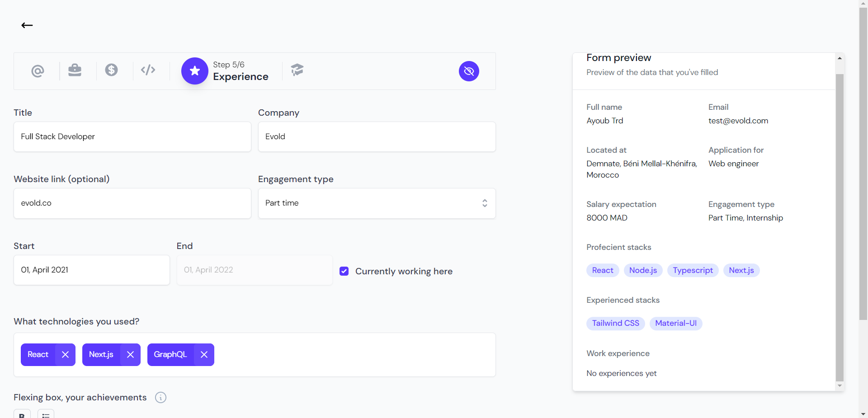Open the Start date picker field
Screen dimensions: 868x418
tap(91, 270)
